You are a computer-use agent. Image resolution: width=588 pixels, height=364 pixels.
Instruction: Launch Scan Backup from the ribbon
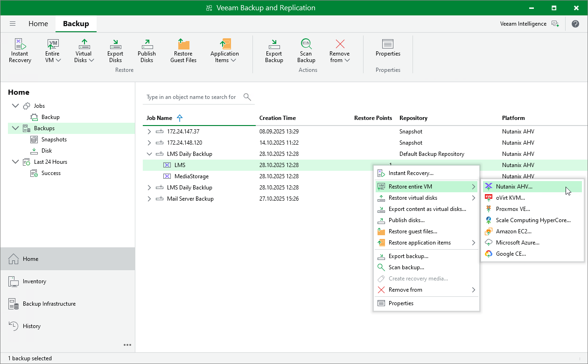click(306, 50)
